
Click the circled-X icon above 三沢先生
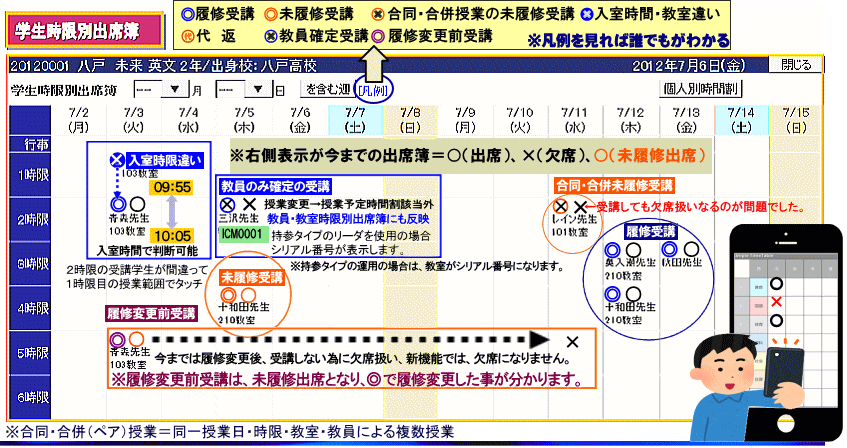coord(228,205)
